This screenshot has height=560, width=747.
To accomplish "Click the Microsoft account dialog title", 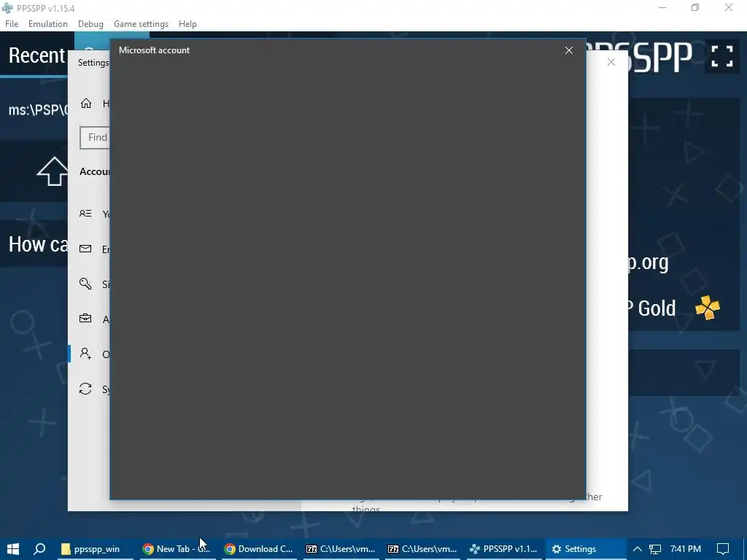I will coord(154,50).
